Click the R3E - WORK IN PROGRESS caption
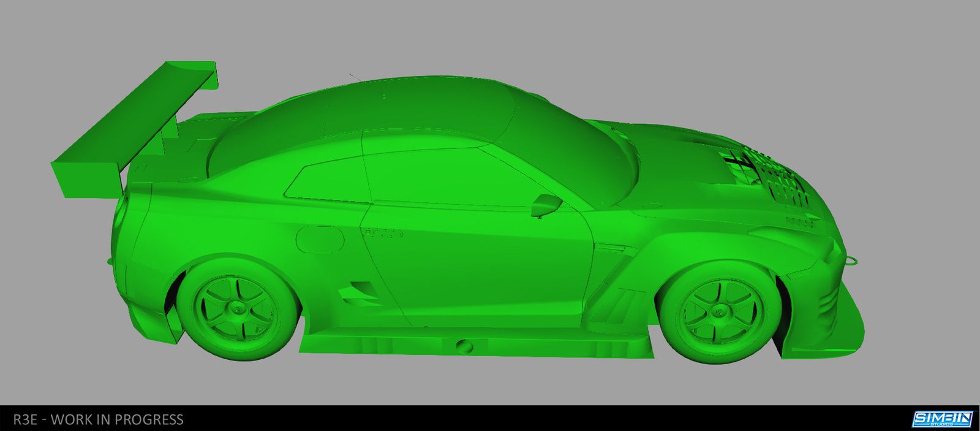 [98, 419]
